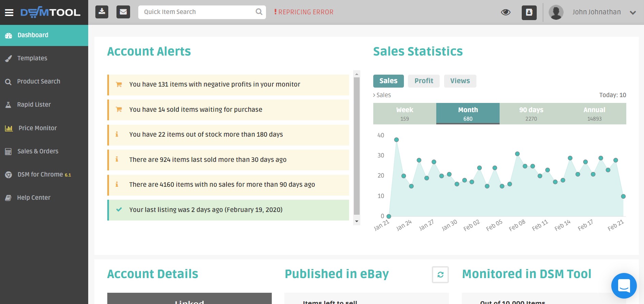This screenshot has width=644, height=304.
Task: Open alert about 22 items out of stock
Action: pos(228,135)
